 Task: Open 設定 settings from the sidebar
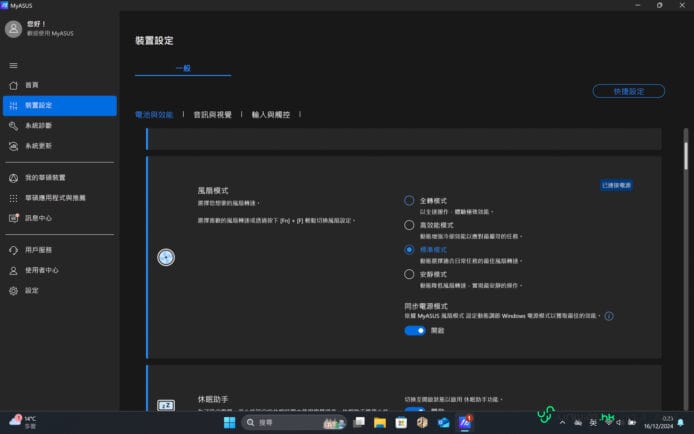[31, 290]
